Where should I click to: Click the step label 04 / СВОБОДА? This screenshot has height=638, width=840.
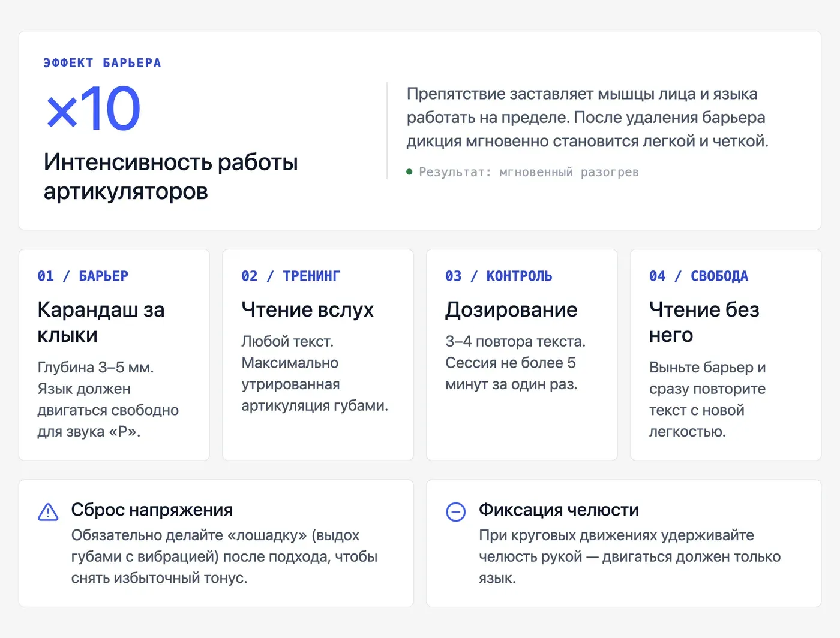point(698,276)
